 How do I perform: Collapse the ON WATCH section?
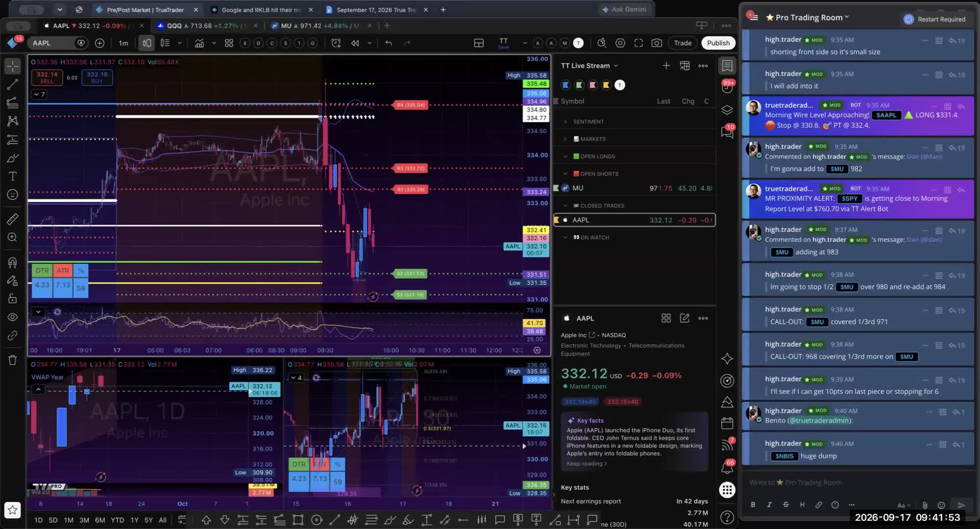(565, 238)
